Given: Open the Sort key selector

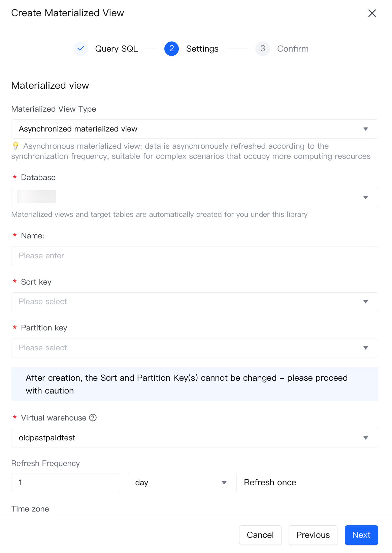Looking at the screenshot, I should (194, 302).
